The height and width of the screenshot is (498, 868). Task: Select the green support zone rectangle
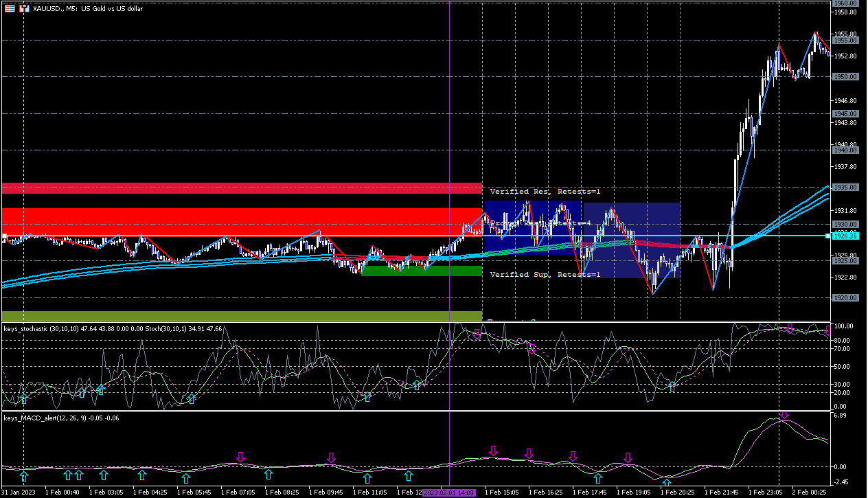(421, 271)
